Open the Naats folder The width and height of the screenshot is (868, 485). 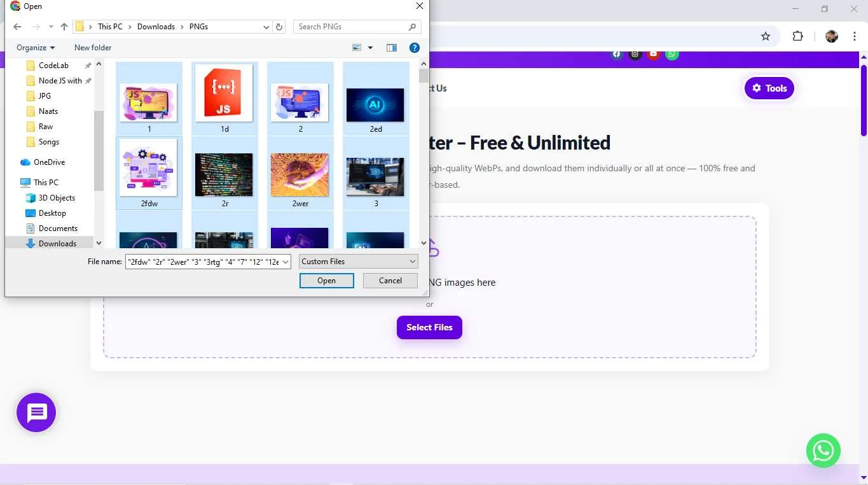(48, 111)
